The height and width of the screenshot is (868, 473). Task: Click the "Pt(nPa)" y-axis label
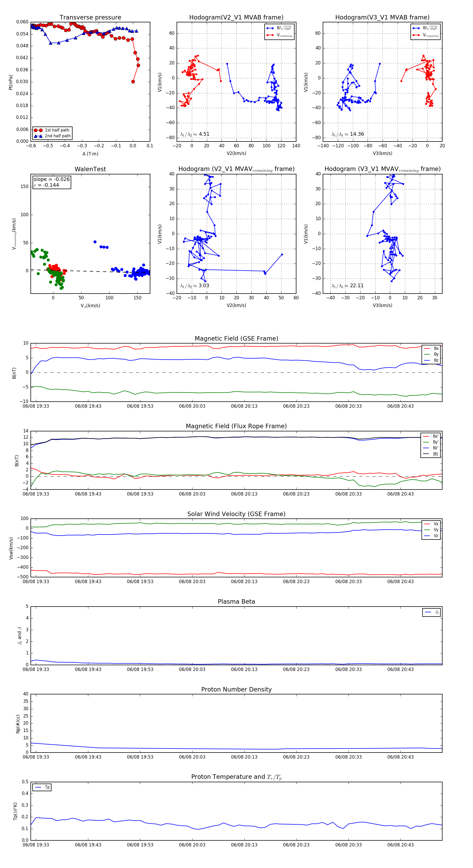[x=11, y=82]
